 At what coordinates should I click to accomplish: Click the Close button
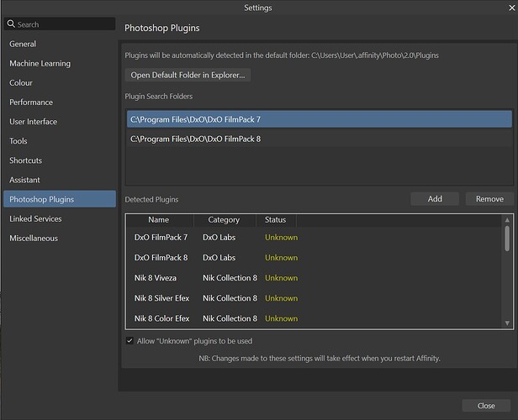pos(486,406)
